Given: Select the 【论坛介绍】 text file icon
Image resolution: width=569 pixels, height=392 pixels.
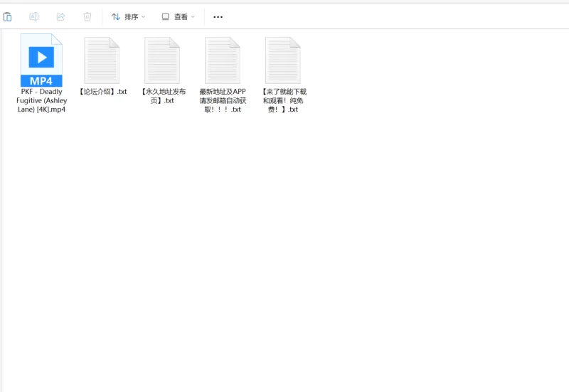Looking at the screenshot, I should [102, 60].
